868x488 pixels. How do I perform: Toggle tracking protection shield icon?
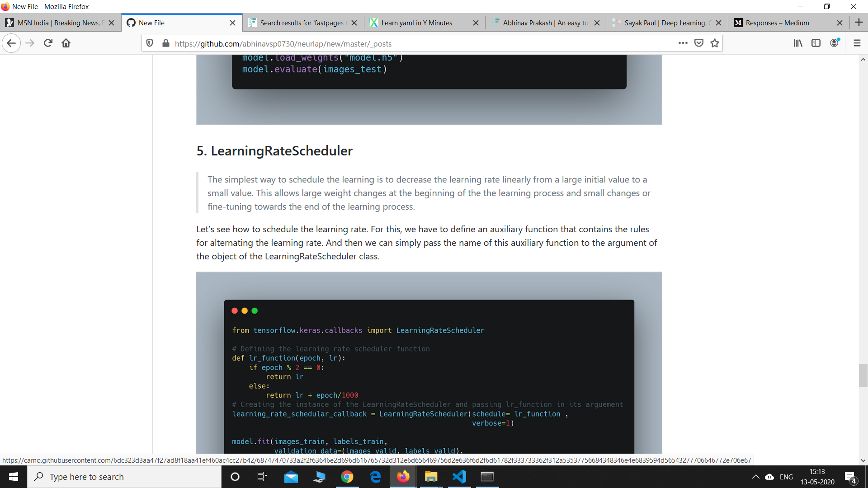(150, 43)
